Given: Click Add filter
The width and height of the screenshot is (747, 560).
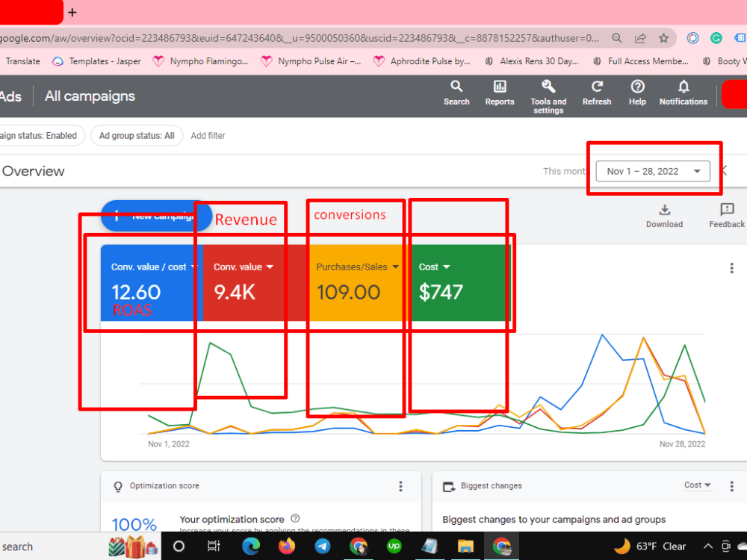Looking at the screenshot, I should (x=208, y=136).
